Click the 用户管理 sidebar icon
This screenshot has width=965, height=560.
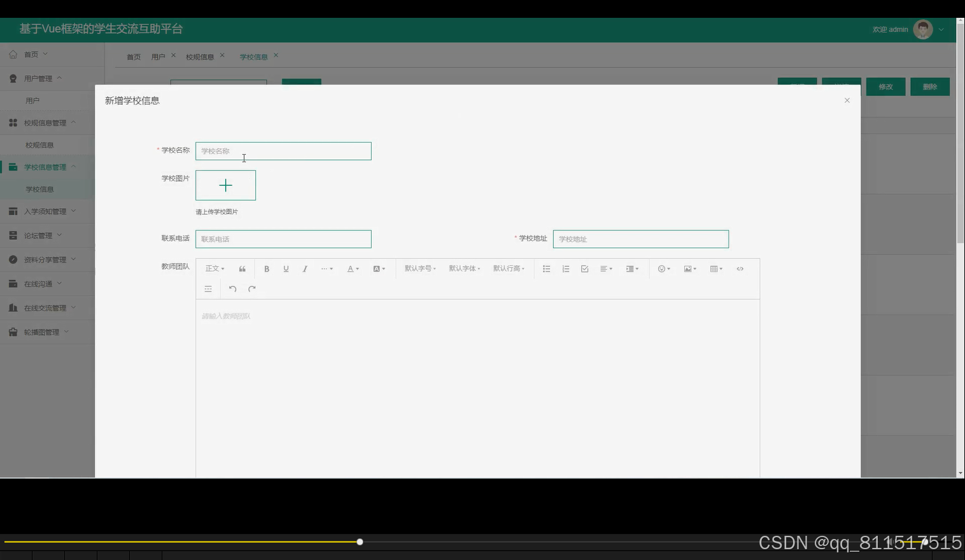[13, 78]
